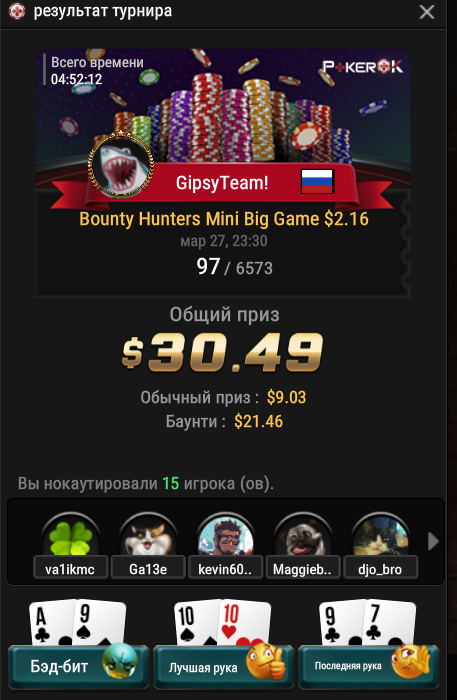Open the Последняя рука hand button

point(369,667)
